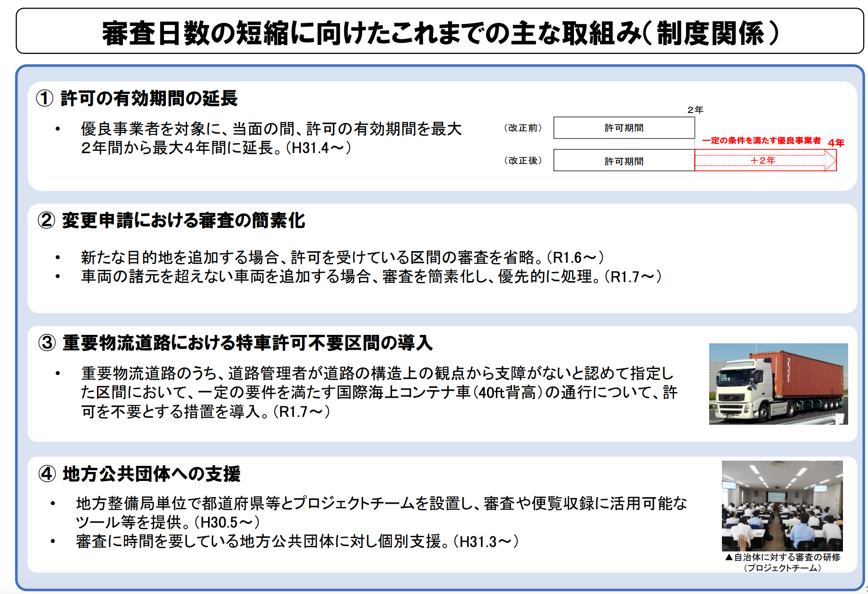Click the bullet starting 審査に時間を要している地方公共団体
868x594 pixels.
click(x=297, y=542)
